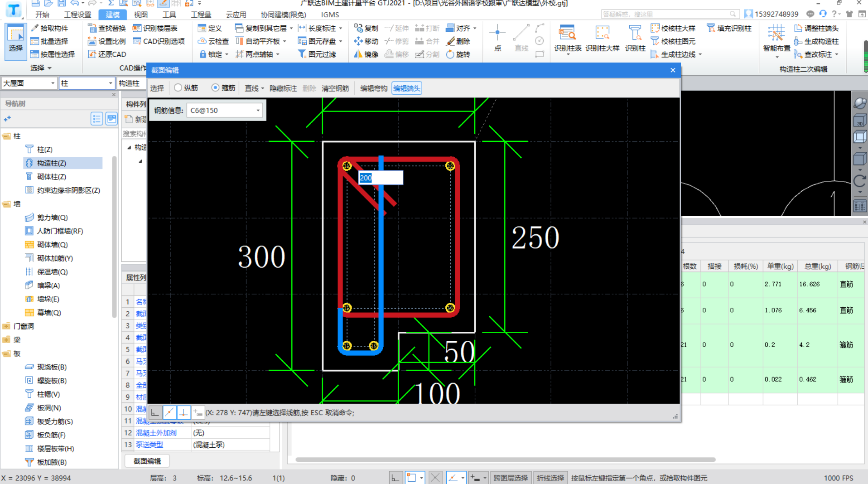868x484 pixels.
Task: Click 设置比例 set scale tool
Action: click(x=107, y=41)
